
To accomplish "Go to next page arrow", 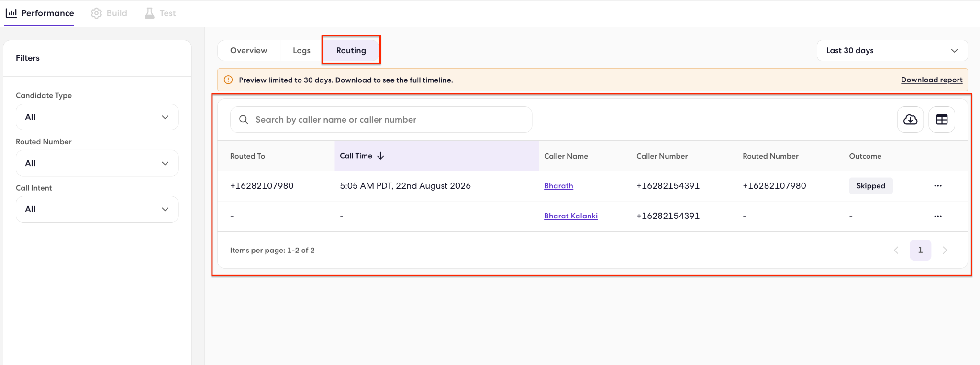I will pos(945,250).
